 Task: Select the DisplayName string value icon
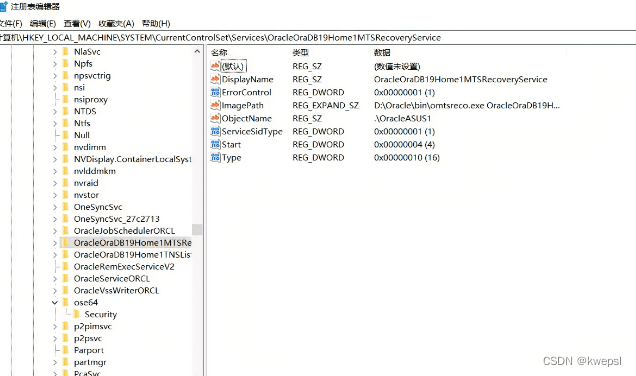215,79
